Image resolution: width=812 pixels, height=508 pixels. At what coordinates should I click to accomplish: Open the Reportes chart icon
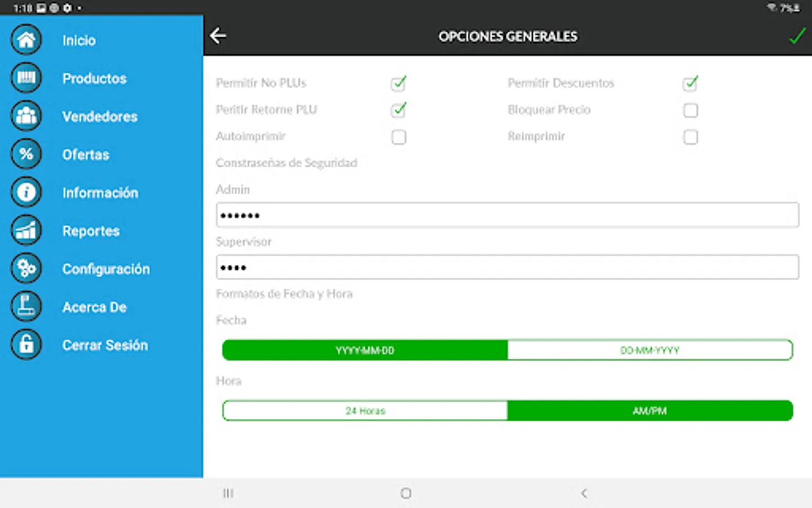[26, 230]
